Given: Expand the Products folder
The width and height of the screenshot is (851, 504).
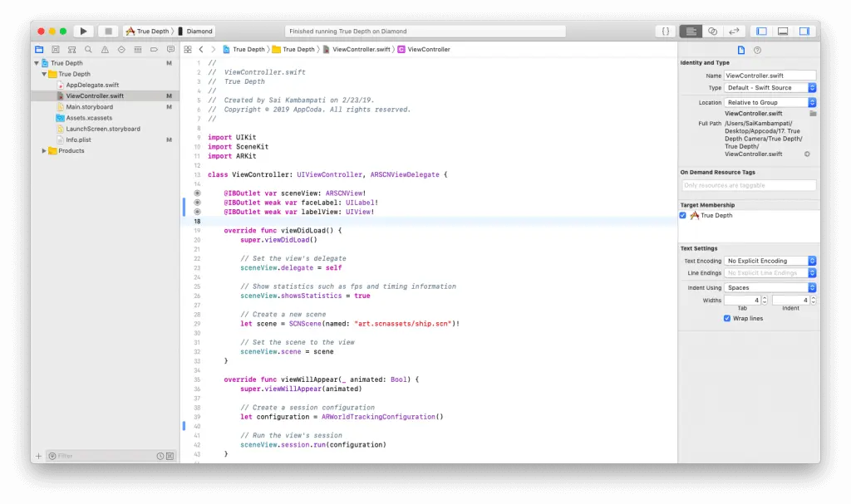Looking at the screenshot, I should point(44,151).
